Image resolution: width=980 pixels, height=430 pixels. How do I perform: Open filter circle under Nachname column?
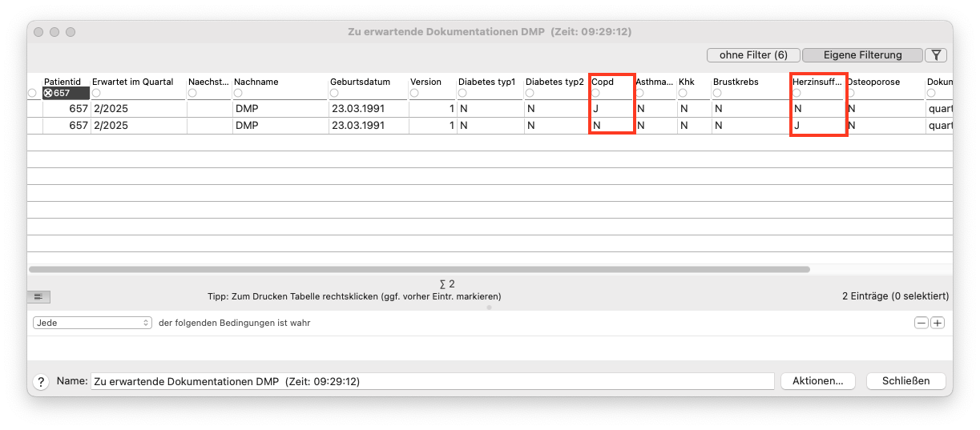point(238,93)
